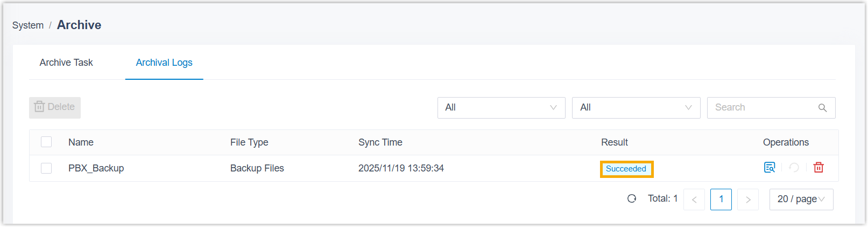Viewport: 868px width, 227px height.
Task: Navigate to System in the breadcrumb
Action: (28, 25)
